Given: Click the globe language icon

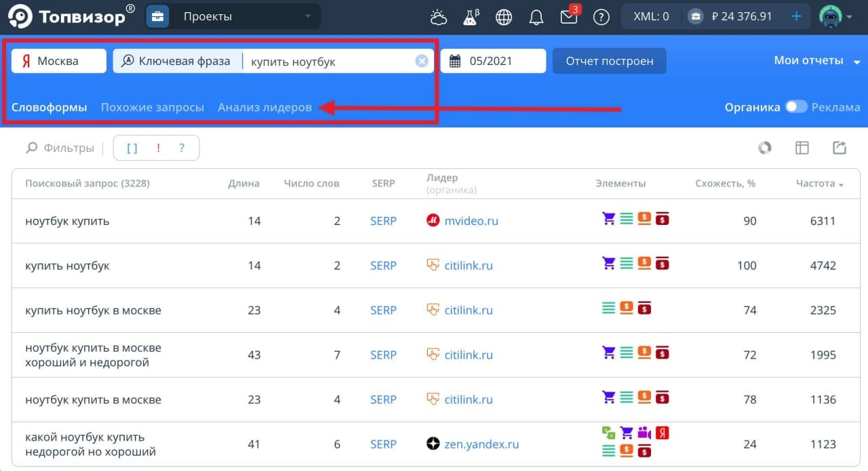Looking at the screenshot, I should tap(504, 17).
